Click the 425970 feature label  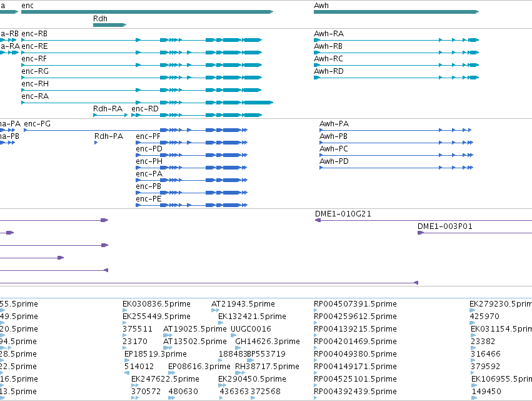pyautogui.click(x=484, y=317)
